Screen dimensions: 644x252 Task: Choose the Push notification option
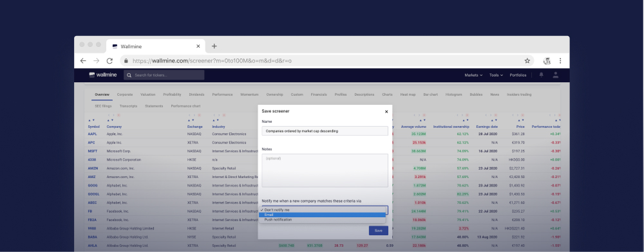click(x=323, y=220)
